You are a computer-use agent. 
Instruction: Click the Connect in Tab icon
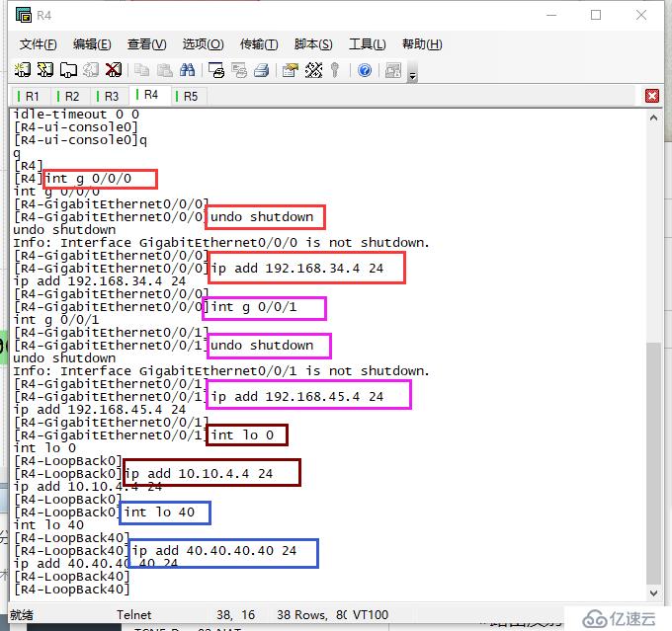point(68,70)
